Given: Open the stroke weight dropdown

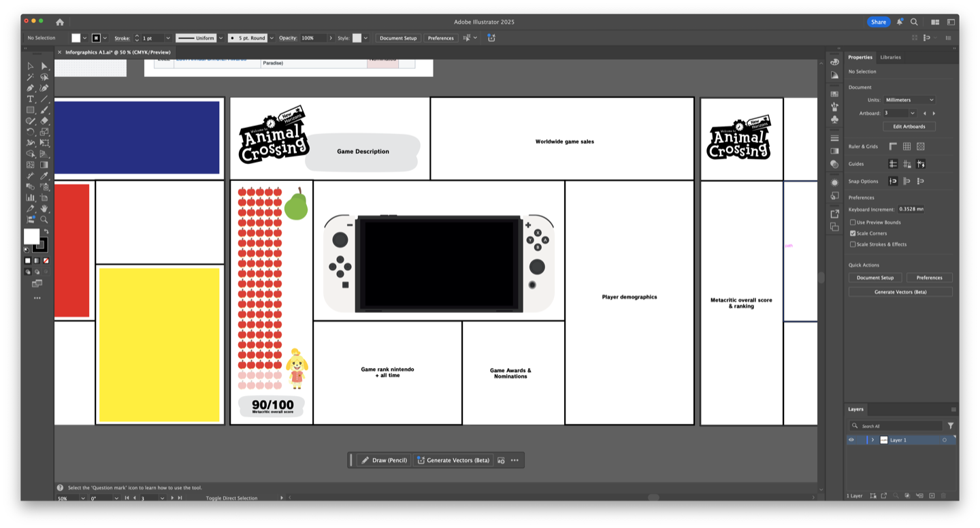Looking at the screenshot, I should click(x=168, y=38).
